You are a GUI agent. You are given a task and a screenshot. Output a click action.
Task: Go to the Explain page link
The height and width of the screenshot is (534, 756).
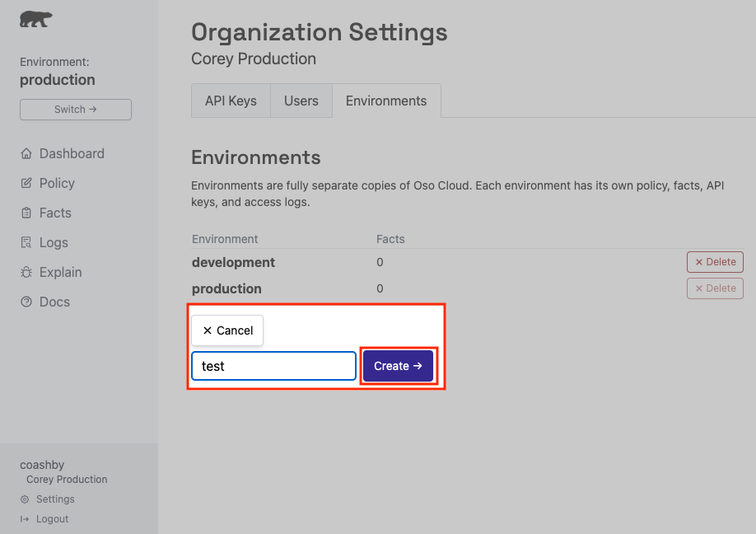[x=60, y=273]
